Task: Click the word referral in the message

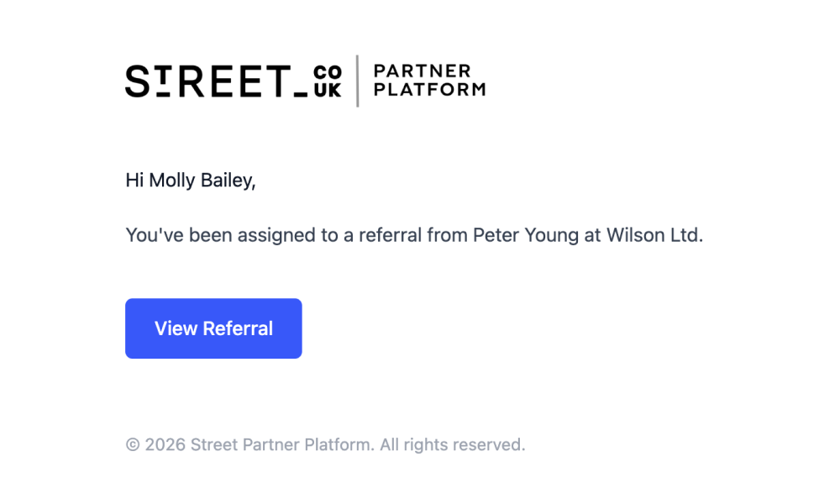Action: [391, 235]
